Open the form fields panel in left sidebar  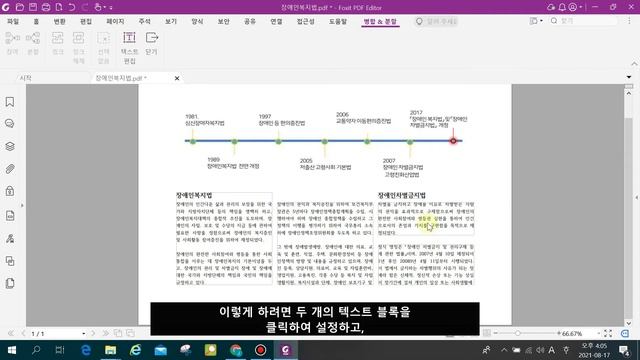[x=10, y=216]
